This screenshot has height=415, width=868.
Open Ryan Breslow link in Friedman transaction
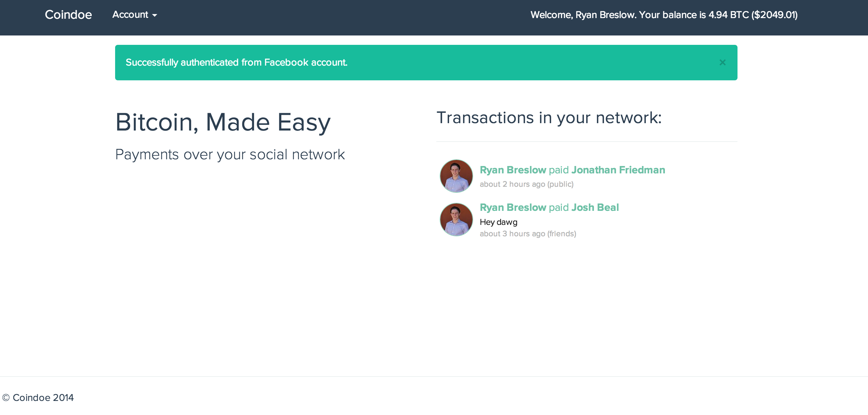coord(513,170)
